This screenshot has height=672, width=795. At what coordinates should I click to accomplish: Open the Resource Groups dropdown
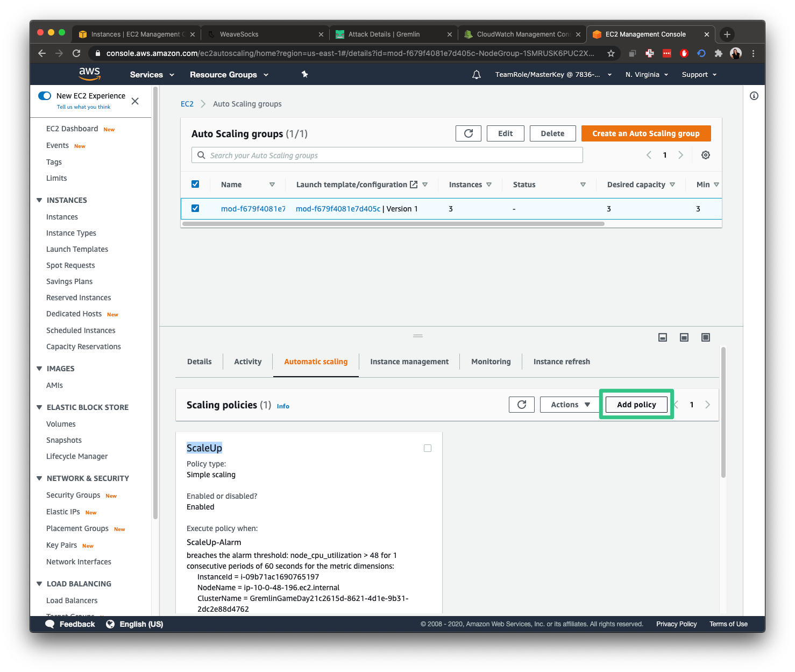point(229,75)
